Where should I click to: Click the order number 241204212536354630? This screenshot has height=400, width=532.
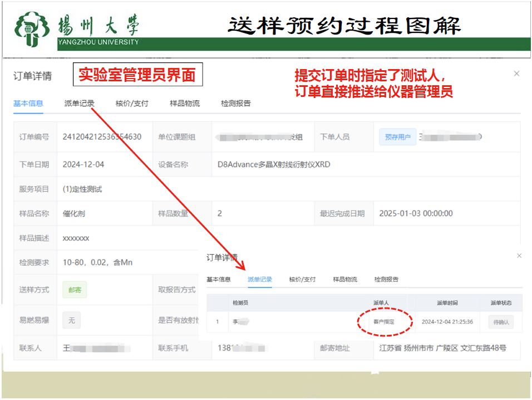coord(102,137)
